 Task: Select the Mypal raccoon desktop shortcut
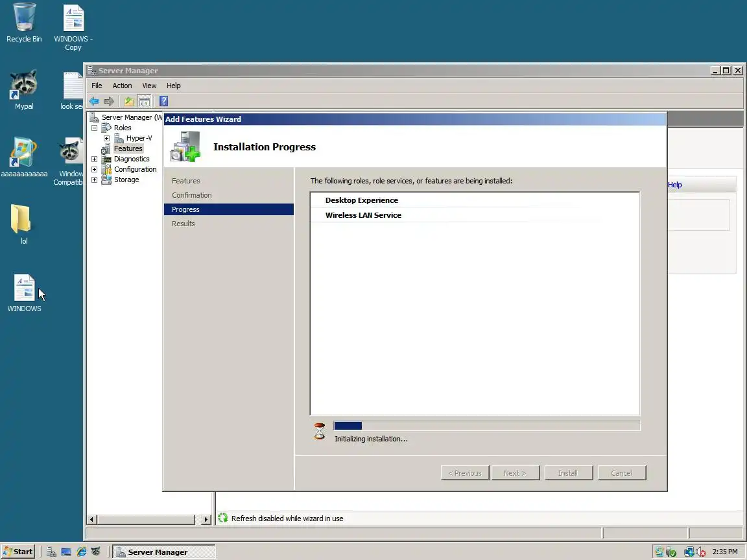point(24,89)
